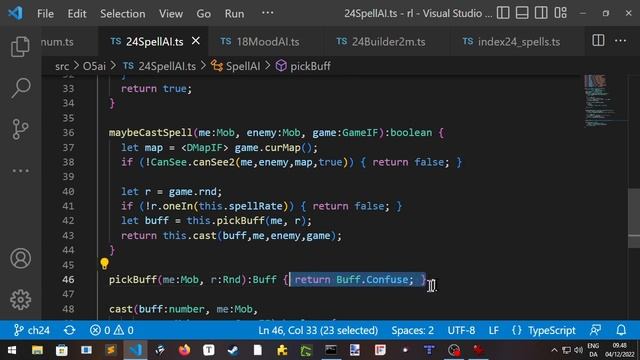The image size is (640, 360).
Task: Open Microsoft Store from taskbar
Action: 62,350
